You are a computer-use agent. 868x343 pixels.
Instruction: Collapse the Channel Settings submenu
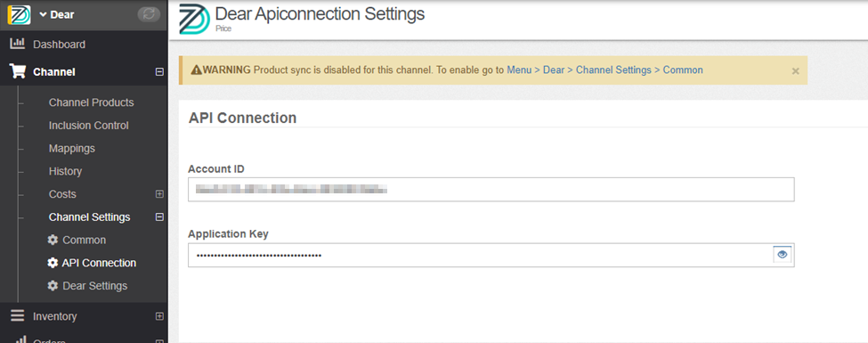[159, 217]
